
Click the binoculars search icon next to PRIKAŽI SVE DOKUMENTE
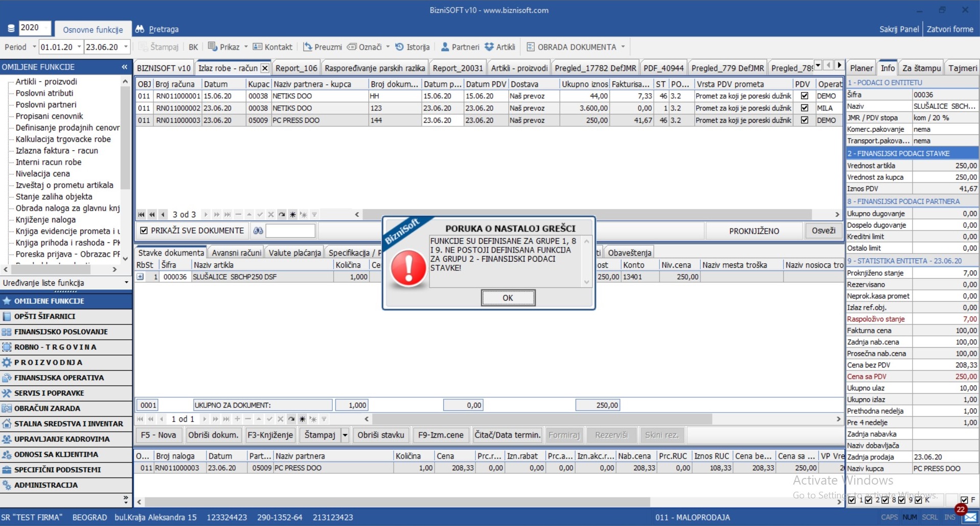[258, 231]
